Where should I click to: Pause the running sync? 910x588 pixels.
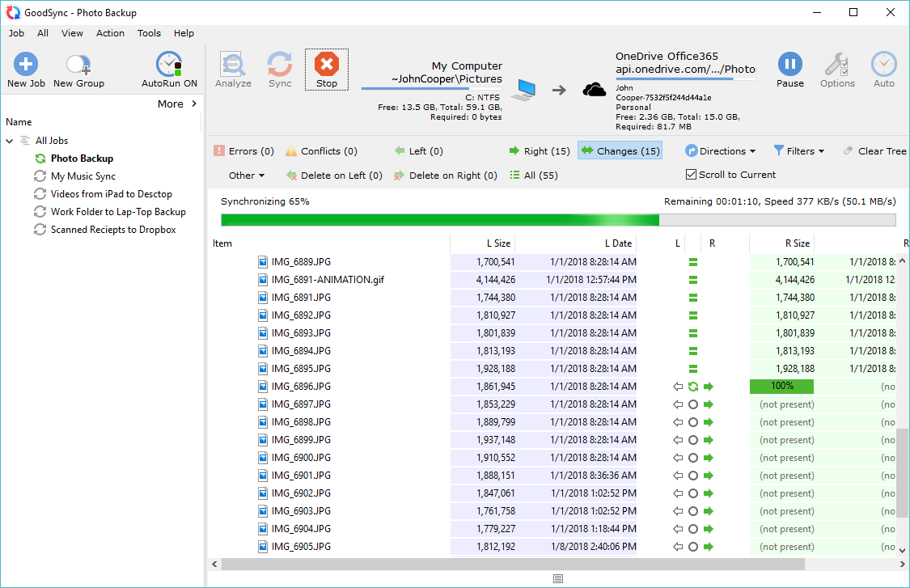789,70
